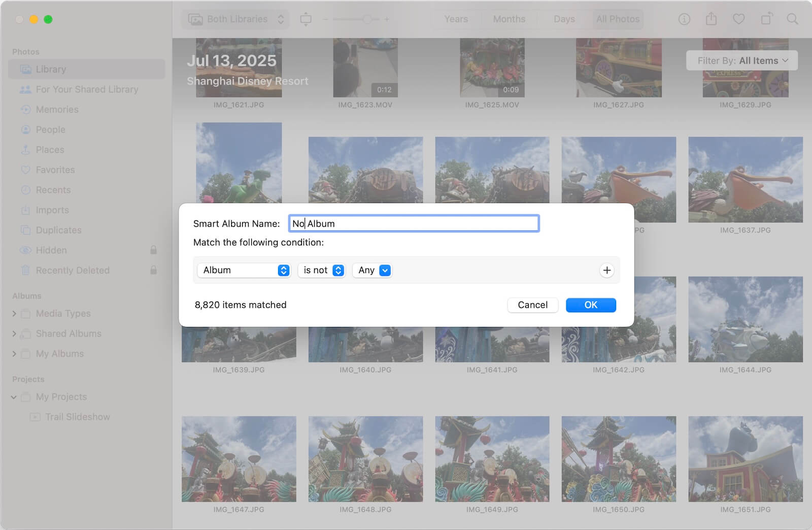Viewport: 812px width, 530px height.
Task: Collapse My Projects folder
Action: pos(14,397)
